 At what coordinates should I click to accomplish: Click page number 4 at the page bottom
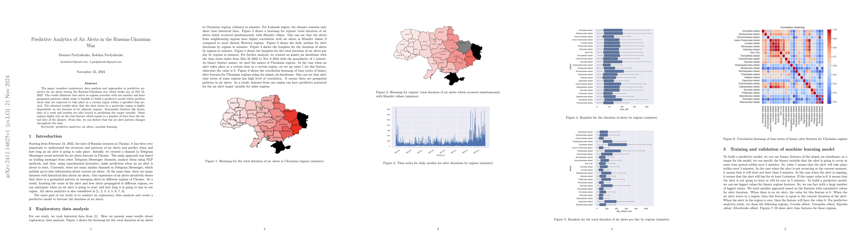[611, 229]
